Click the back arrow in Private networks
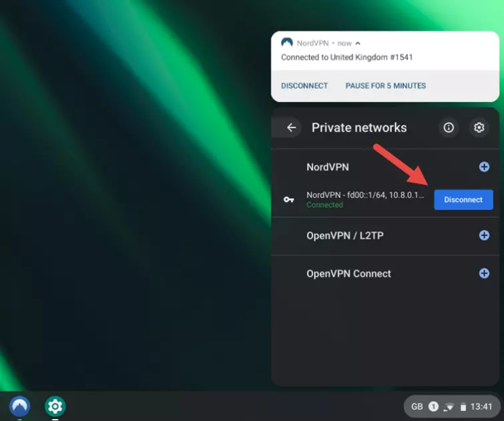Viewport: 504px width, 421px height. pos(291,127)
